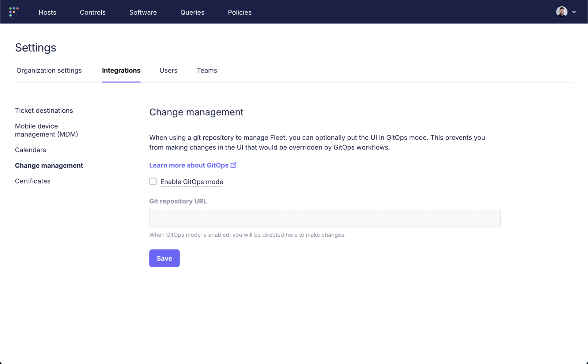Open the Software section
The width and height of the screenshot is (588, 364).
coord(143,12)
